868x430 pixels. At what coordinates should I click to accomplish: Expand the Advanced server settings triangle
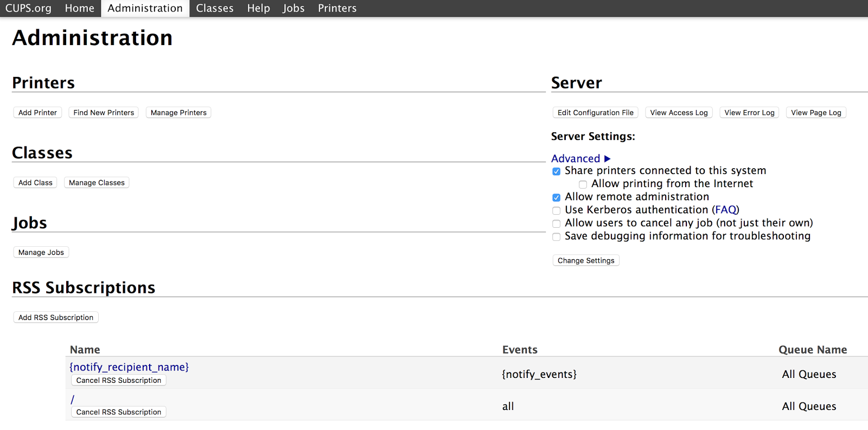tap(607, 159)
